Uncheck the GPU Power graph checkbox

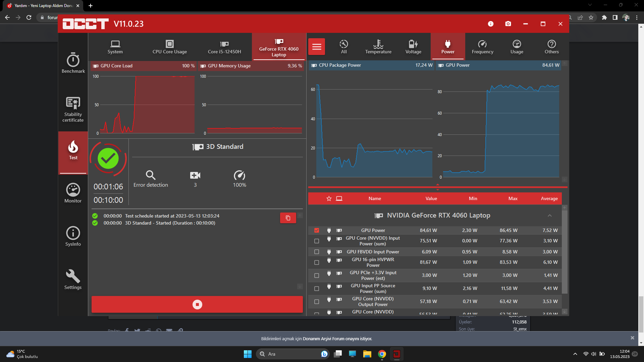(317, 230)
